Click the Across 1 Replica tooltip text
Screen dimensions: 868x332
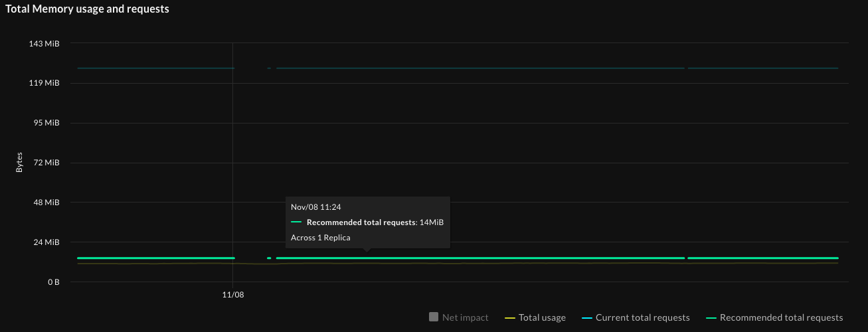[x=320, y=237]
